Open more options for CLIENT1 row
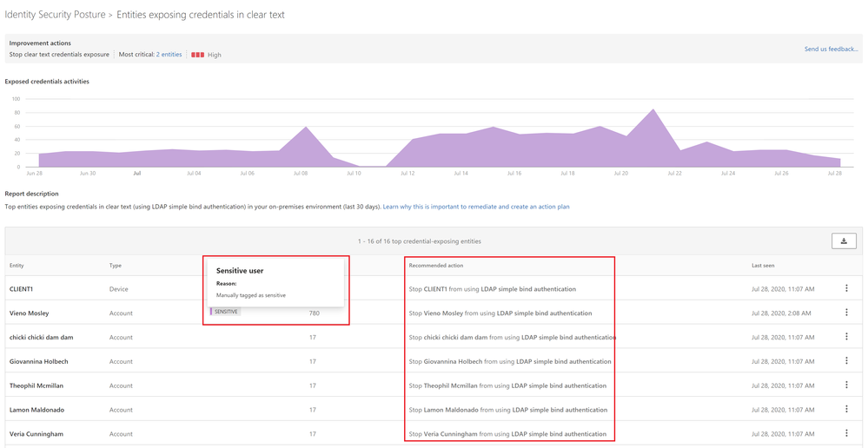This screenshot has width=868, height=448. 846,288
